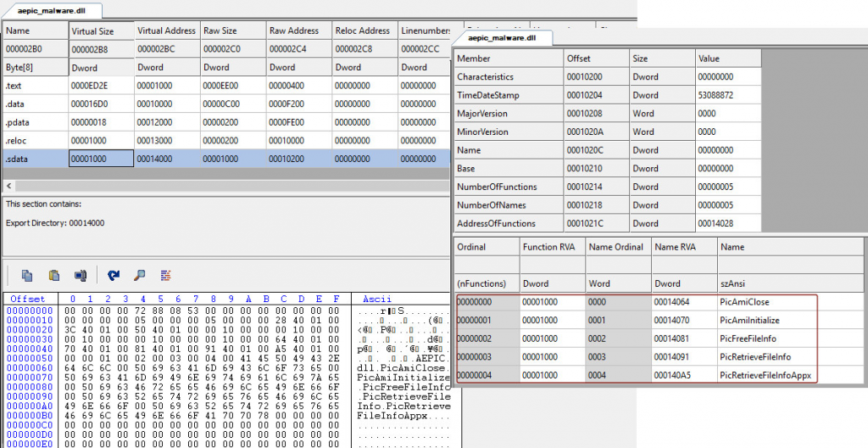Select the .sdata section row

point(34,159)
